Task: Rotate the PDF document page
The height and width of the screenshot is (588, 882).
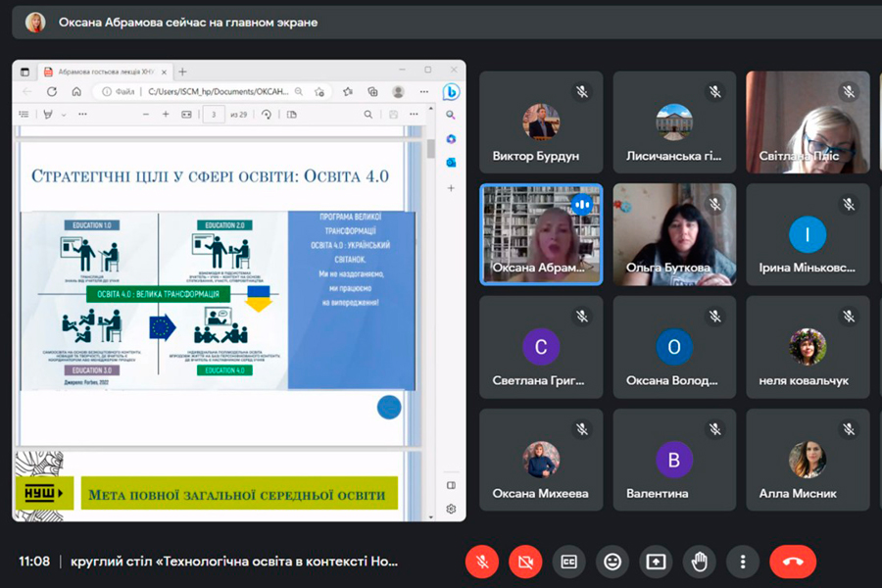Action: pos(267,115)
